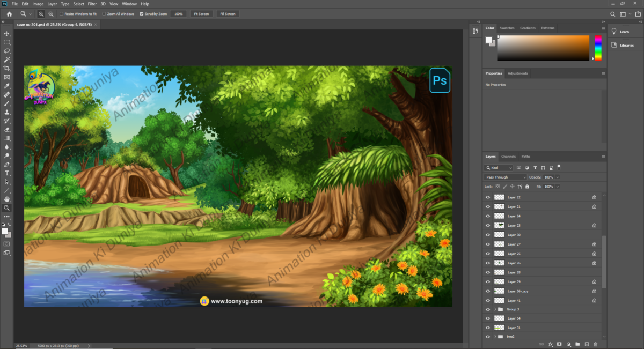The height and width of the screenshot is (349, 644).
Task: Create a new group folder
Action: point(577,344)
